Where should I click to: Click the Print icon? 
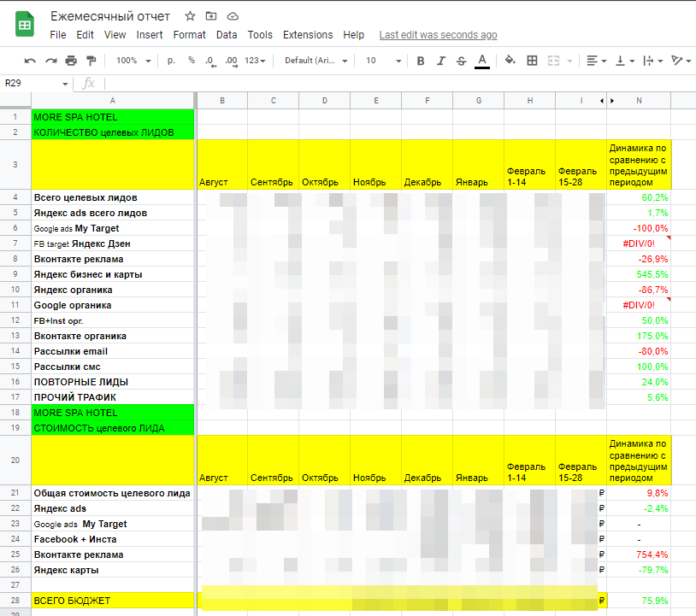[x=71, y=61]
